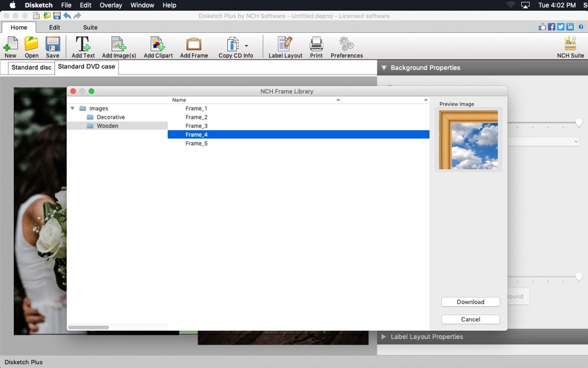Click the wooden frame preview image
Screen dimensions: 588x368
[469, 139]
